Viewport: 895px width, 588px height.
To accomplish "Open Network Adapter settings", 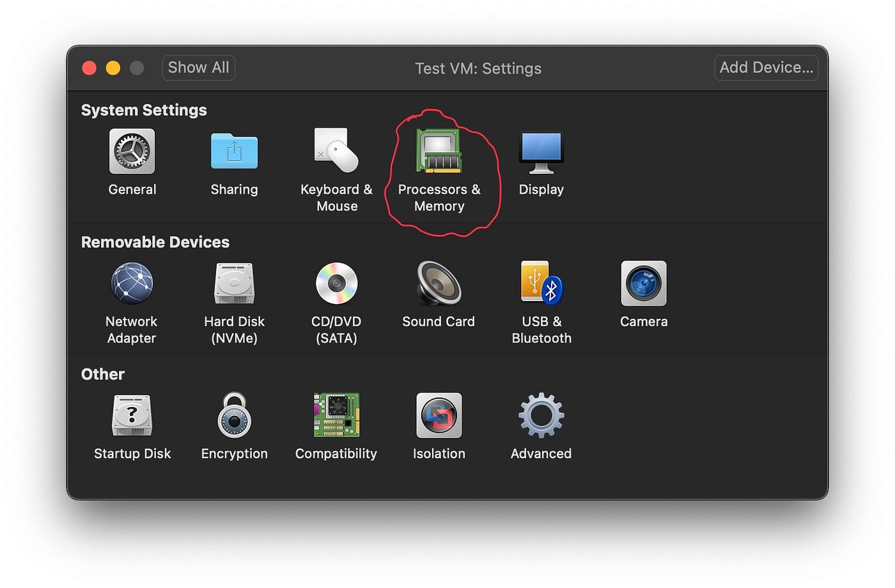I will (x=132, y=283).
